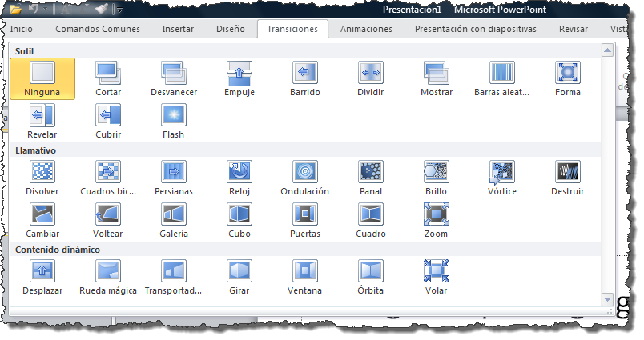Switch to the Animaciones tab
644x340 pixels.
[x=366, y=29]
